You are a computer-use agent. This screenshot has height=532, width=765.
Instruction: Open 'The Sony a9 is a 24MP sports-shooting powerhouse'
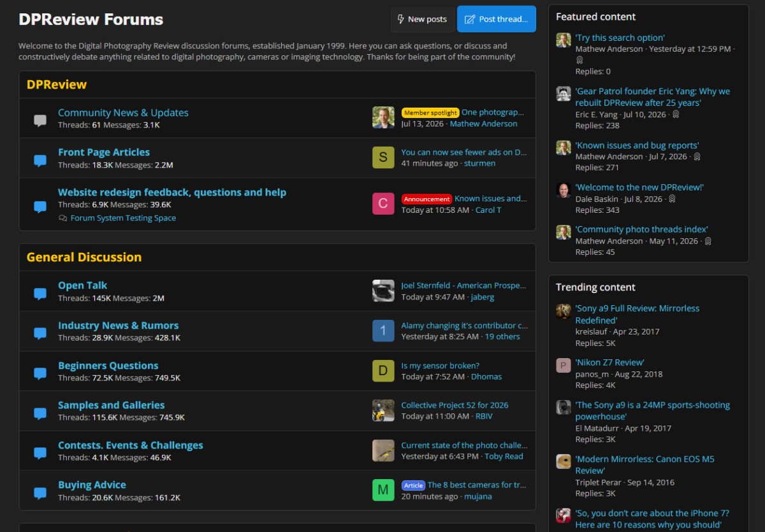[653, 411]
